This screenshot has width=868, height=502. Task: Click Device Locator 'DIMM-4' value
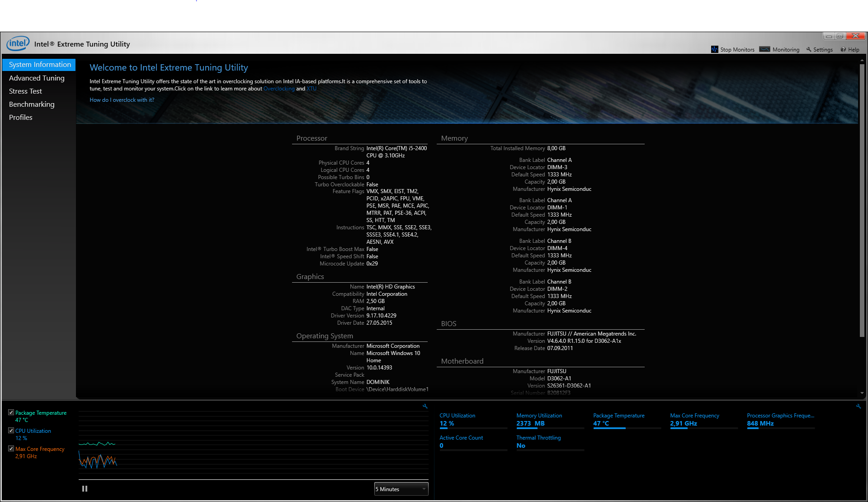coord(557,248)
